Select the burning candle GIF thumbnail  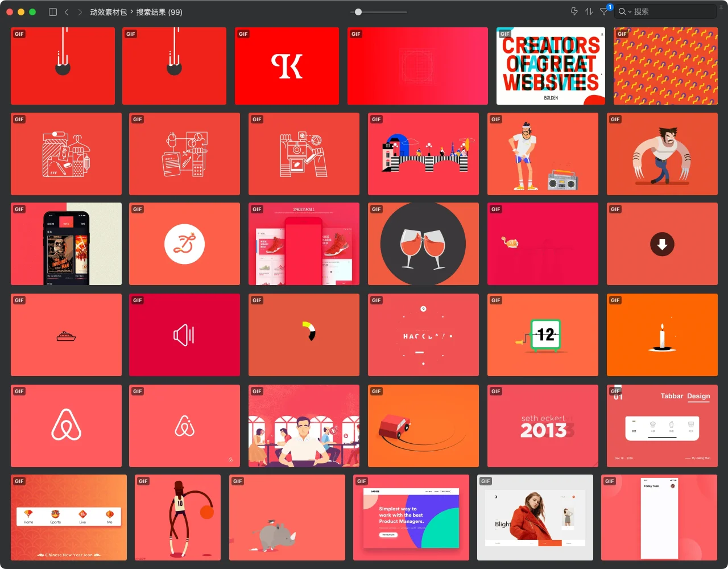coord(662,335)
